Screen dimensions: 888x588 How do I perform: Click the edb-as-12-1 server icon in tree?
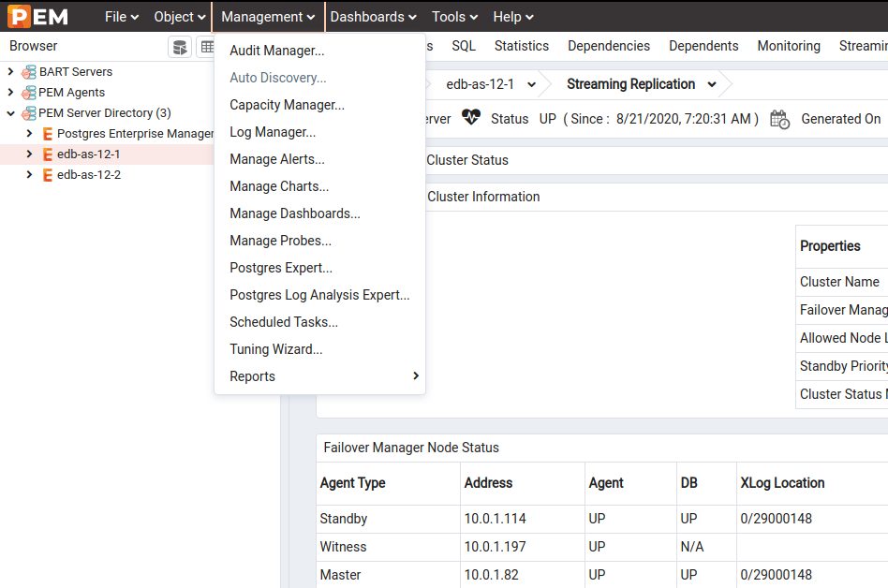coord(48,154)
